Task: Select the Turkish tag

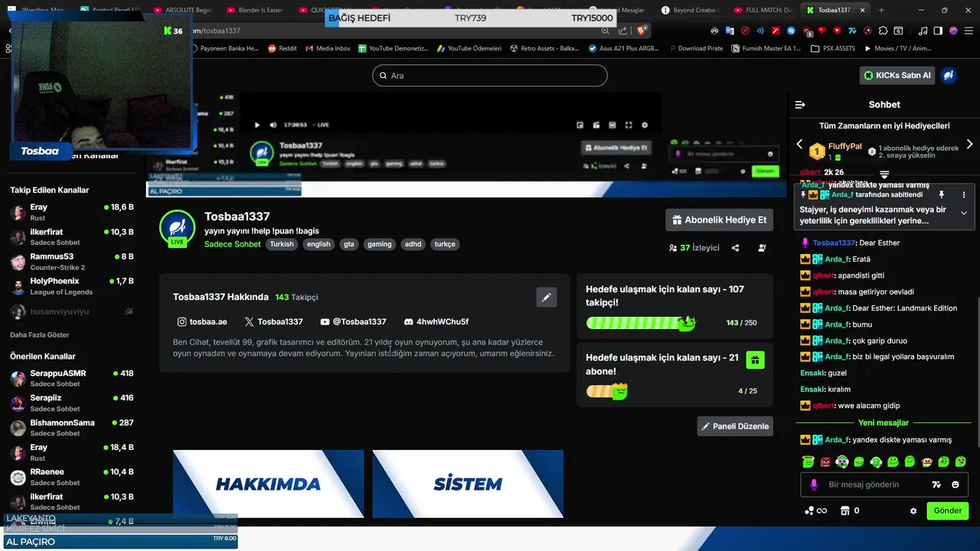Action: point(282,244)
